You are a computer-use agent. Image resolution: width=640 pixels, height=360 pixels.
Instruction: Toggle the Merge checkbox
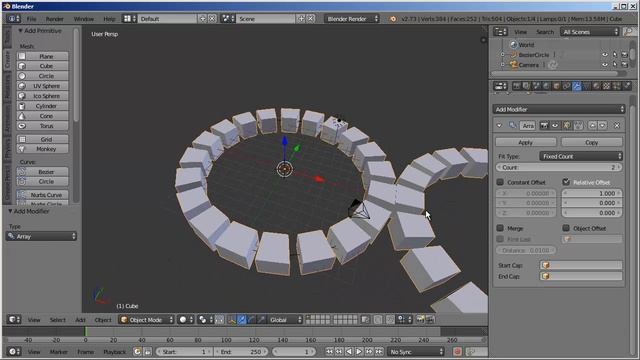point(500,228)
